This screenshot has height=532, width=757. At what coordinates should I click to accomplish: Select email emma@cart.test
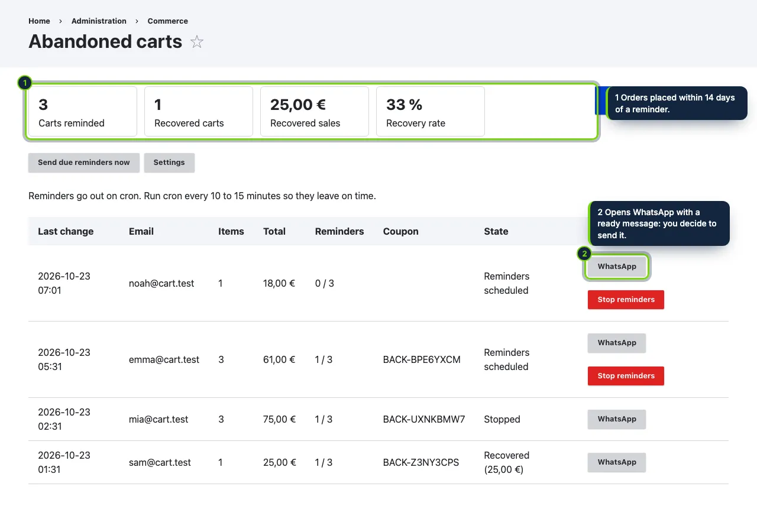(x=164, y=359)
